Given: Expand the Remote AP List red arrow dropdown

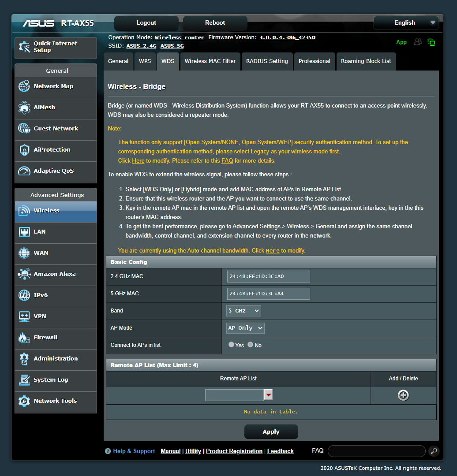Looking at the screenshot, I should 268,395.
